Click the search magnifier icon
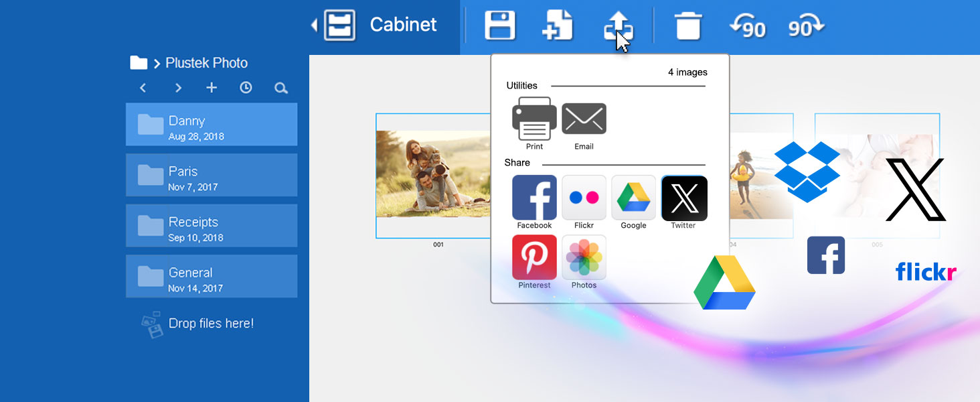Viewport: 980px width, 402px height. (x=281, y=88)
